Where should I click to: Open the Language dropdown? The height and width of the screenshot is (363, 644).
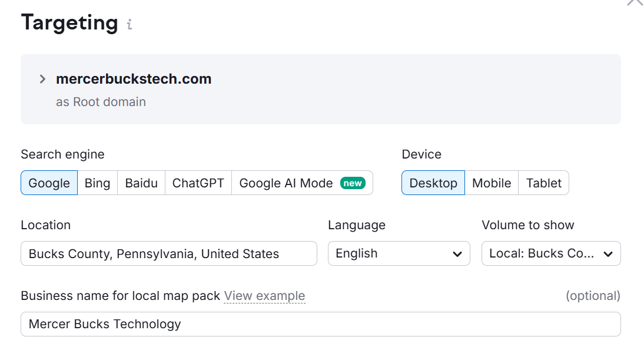[x=399, y=253]
